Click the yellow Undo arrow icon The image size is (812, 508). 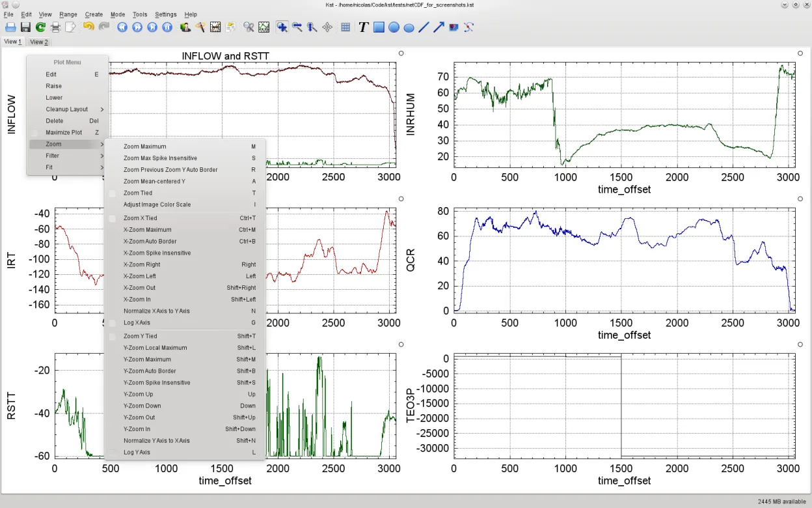88,27
